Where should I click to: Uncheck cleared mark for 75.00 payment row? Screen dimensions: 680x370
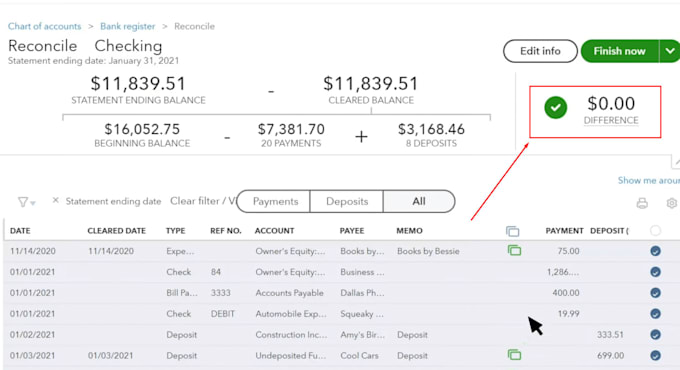pos(655,251)
